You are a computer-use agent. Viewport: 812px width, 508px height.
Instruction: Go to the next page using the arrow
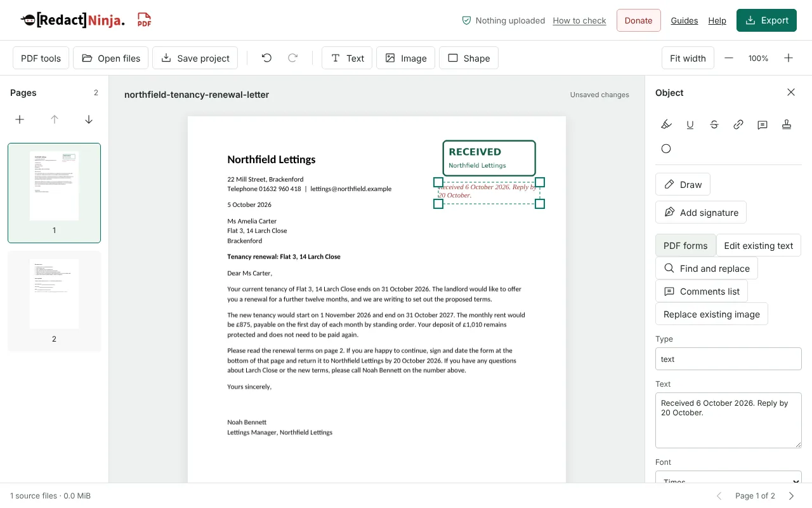coord(791,495)
